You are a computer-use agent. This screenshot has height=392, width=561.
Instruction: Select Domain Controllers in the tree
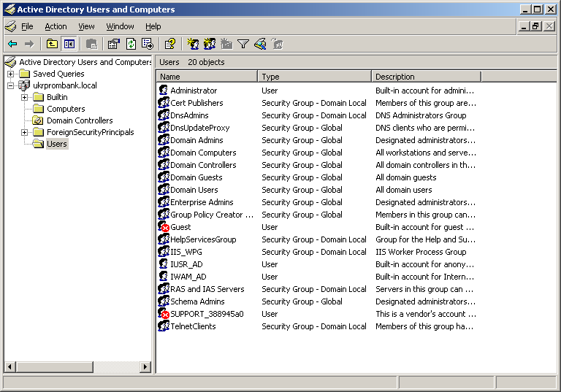[80, 120]
